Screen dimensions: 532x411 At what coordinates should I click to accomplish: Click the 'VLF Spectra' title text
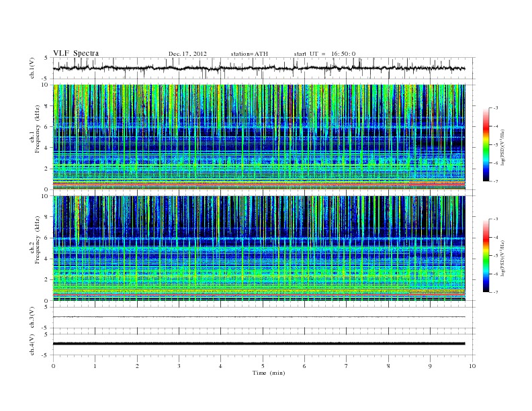[76, 53]
